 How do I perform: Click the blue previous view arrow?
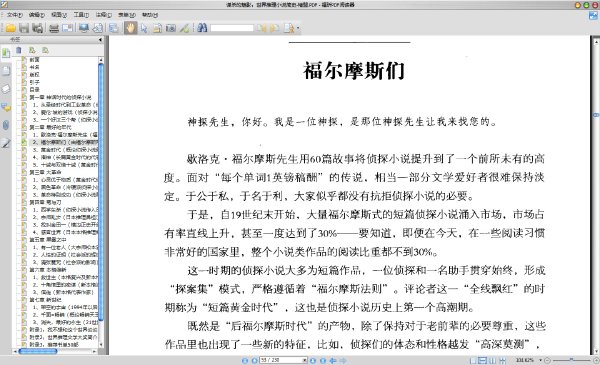[333, 360]
